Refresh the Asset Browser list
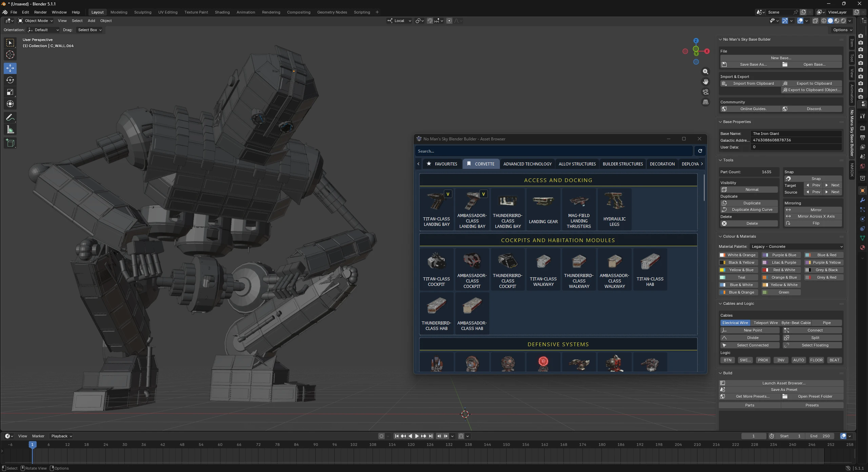This screenshot has height=472, width=868. click(x=700, y=151)
